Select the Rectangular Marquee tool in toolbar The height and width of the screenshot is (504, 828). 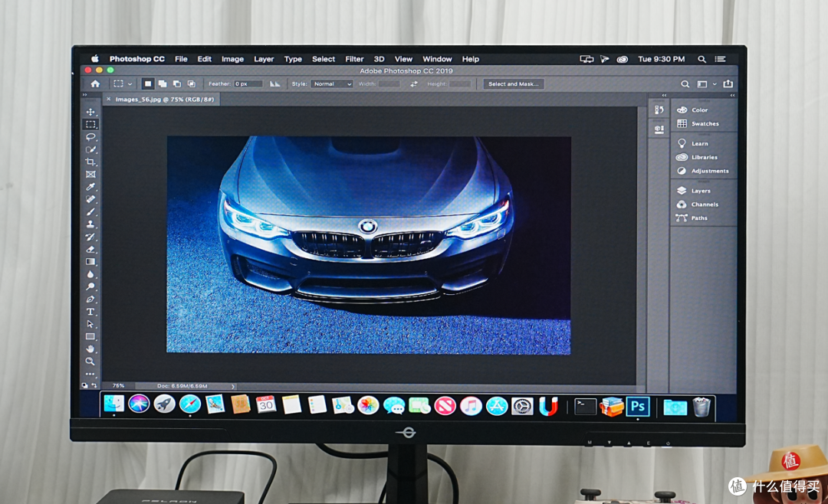tap(90, 125)
